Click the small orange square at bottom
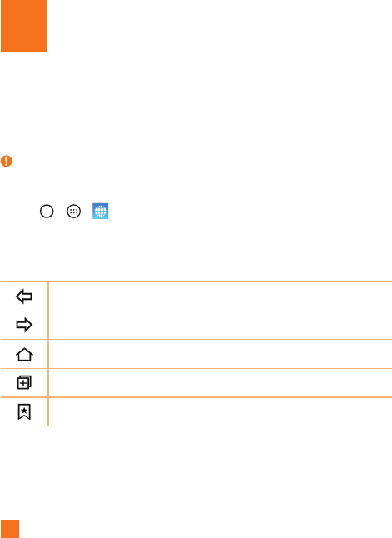Screen dimensions: 392x538 pos(10,529)
